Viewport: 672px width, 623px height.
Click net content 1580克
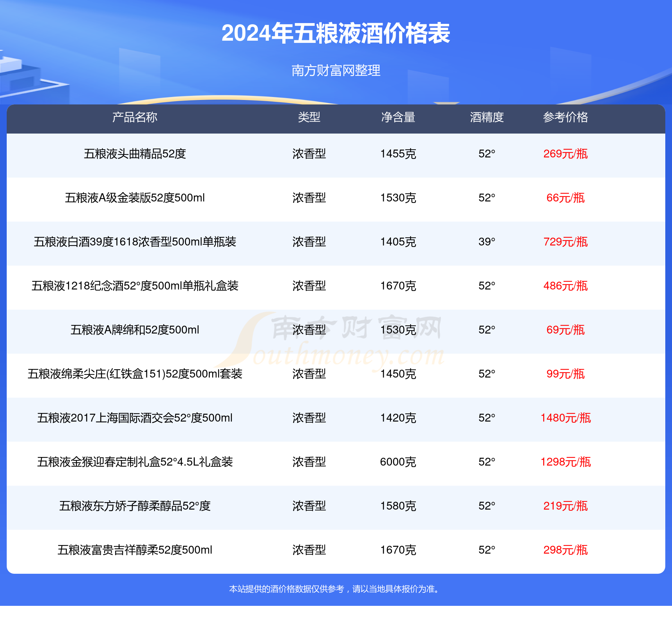pos(398,506)
